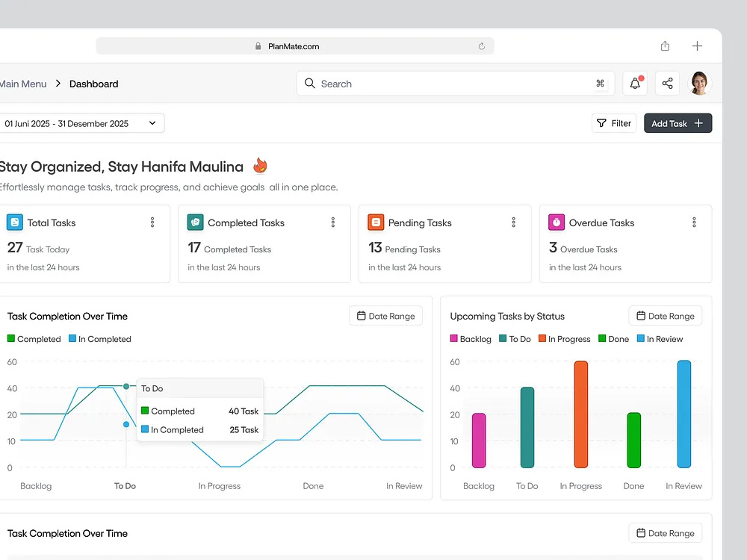
Task: Click the command shortcut icon in search
Action: click(x=600, y=84)
